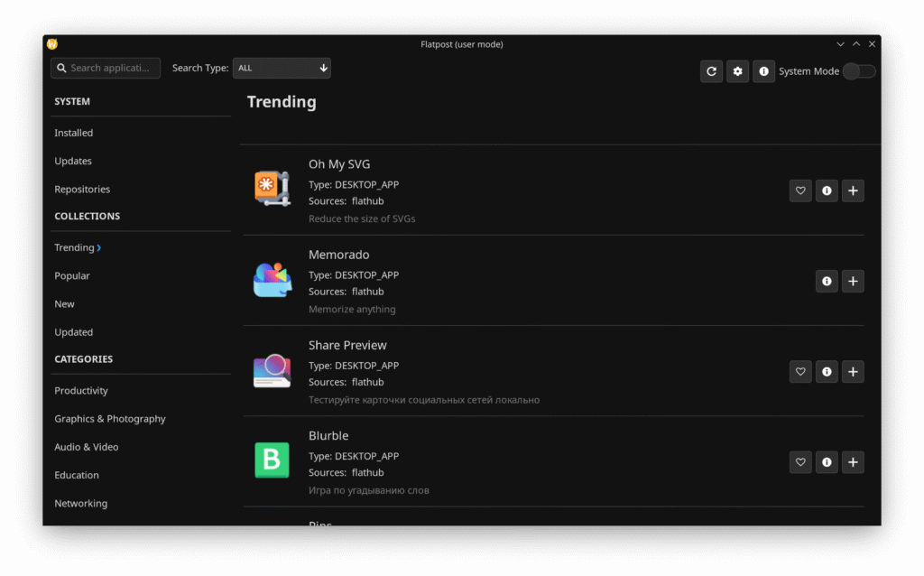Show details for Oh My SVG
Image resolution: width=924 pixels, height=576 pixels.
coord(827,190)
